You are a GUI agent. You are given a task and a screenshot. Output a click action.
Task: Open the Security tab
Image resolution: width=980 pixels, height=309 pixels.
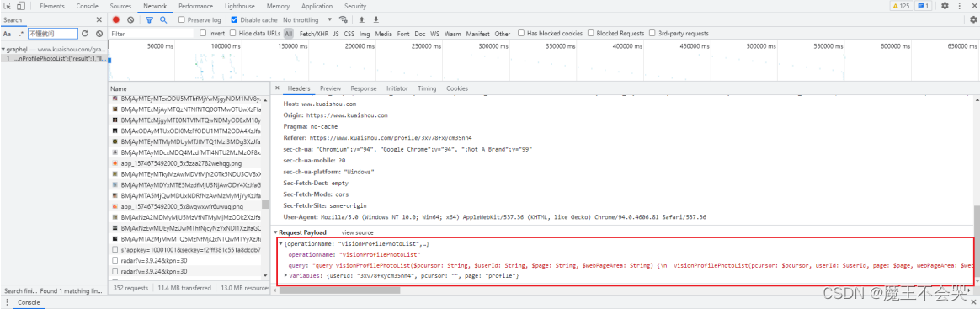click(355, 6)
